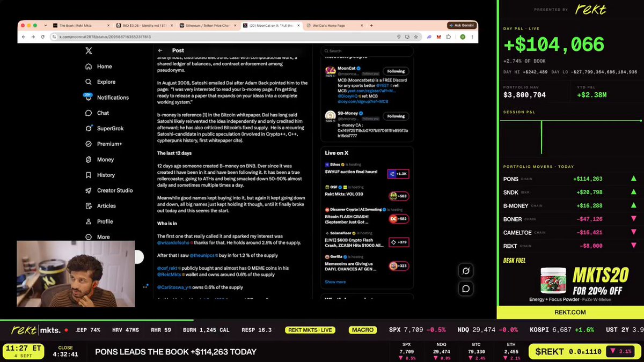Open the B-MONEY row in Portfolio Movers
644x362 pixels.
[570, 205]
